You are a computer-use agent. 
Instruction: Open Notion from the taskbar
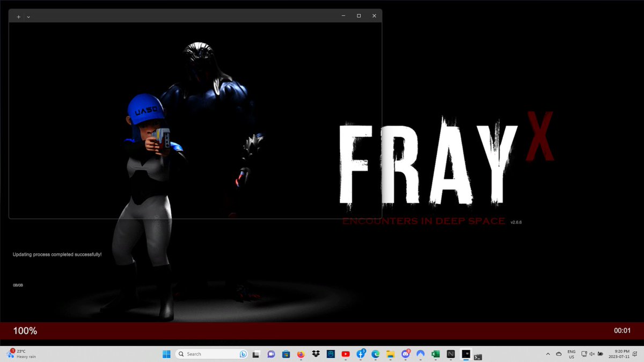point(451,354)
